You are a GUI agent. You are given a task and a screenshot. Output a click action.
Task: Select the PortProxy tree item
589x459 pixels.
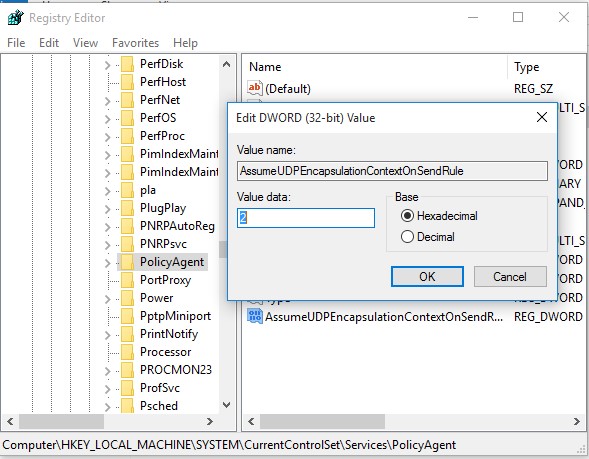click(x=166, y=280)
